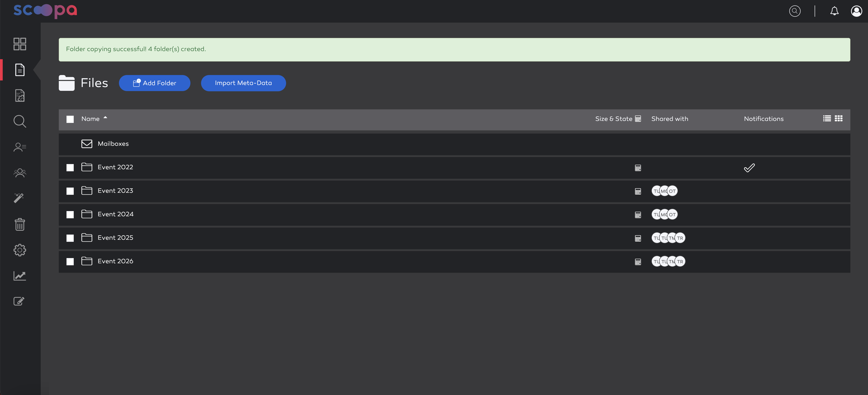
Task: Open the document-with-image icon in sidebar
Action: pyautogui.click(x=19, y=95)
